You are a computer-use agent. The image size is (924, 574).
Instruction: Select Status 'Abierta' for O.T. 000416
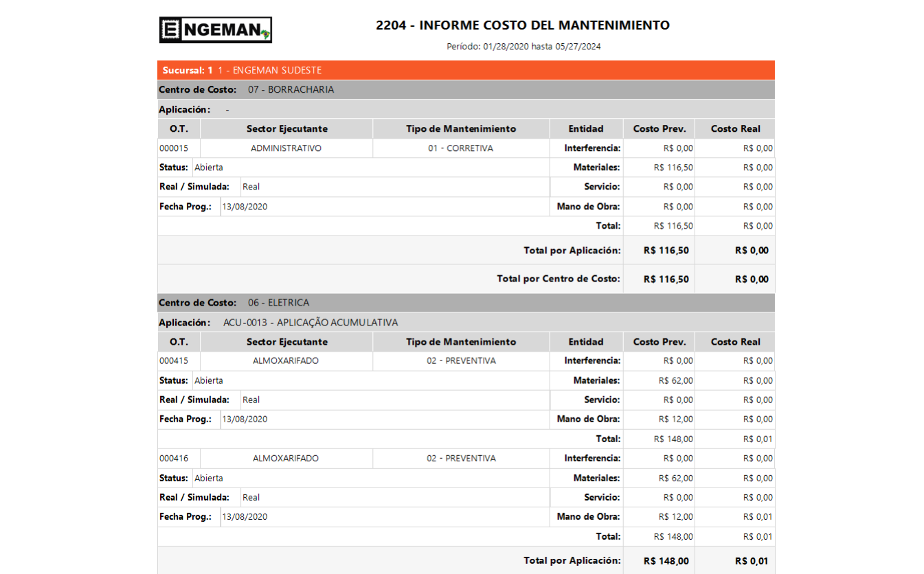208,478
